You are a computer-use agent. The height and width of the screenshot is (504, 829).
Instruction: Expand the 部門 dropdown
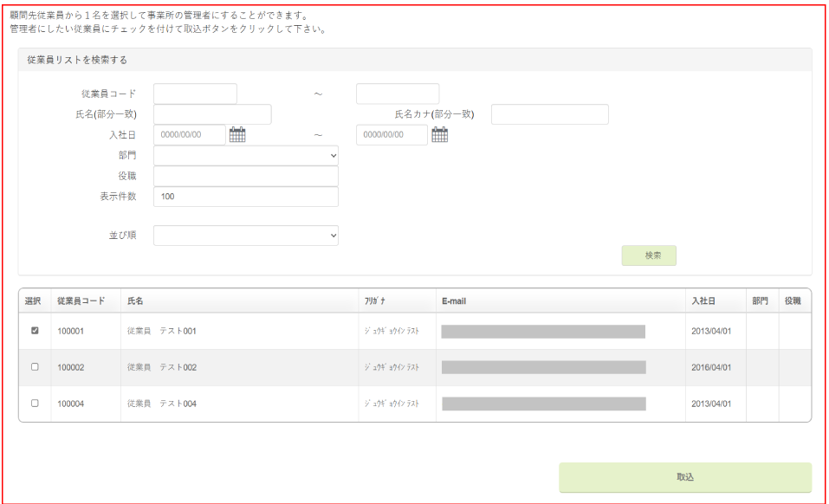(245, 155)
